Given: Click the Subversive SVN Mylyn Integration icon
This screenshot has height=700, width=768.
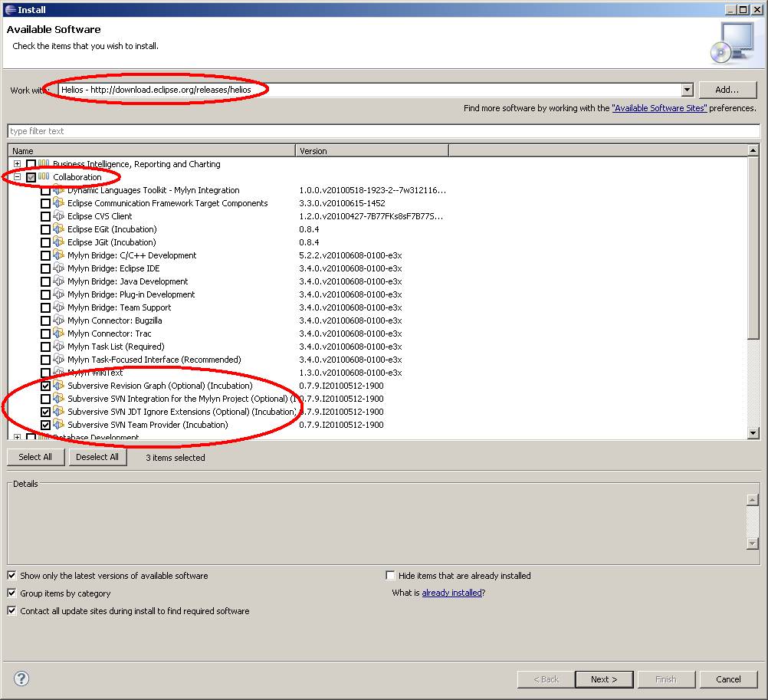Looking at the screenshot, I should click(59, 398).
